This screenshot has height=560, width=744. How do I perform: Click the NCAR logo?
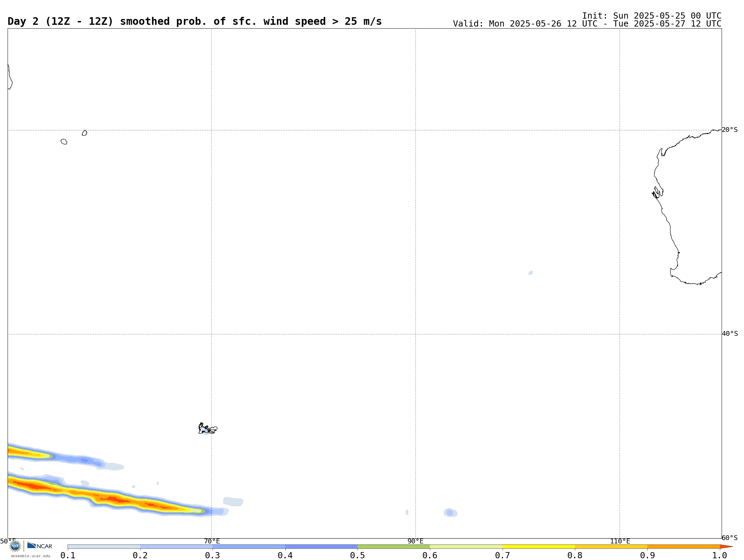(40, 546)
